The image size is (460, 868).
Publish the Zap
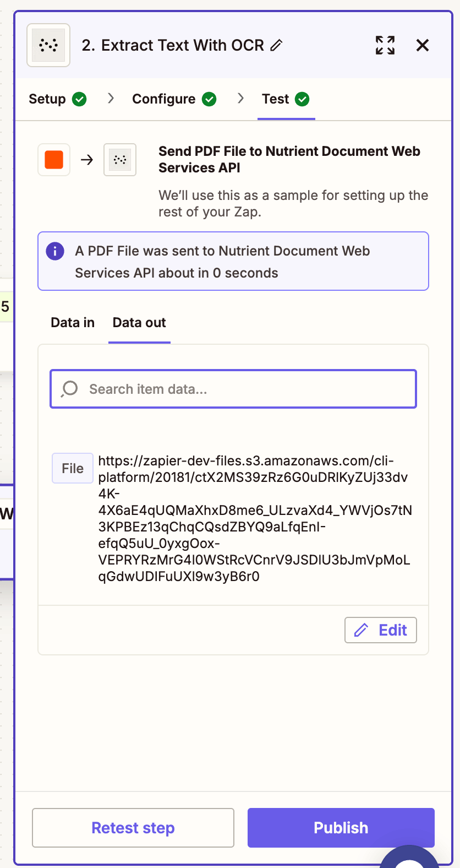tap(341, 828)
